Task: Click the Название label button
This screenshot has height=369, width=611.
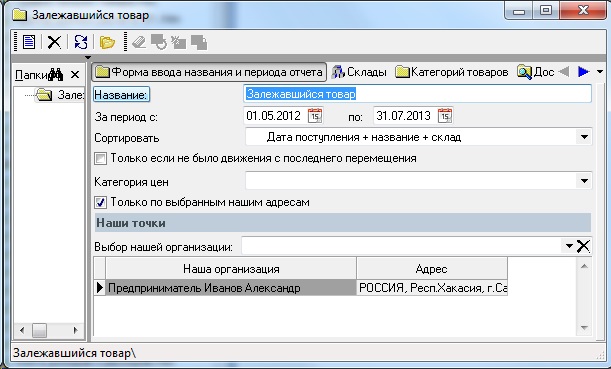Action: 121,95
